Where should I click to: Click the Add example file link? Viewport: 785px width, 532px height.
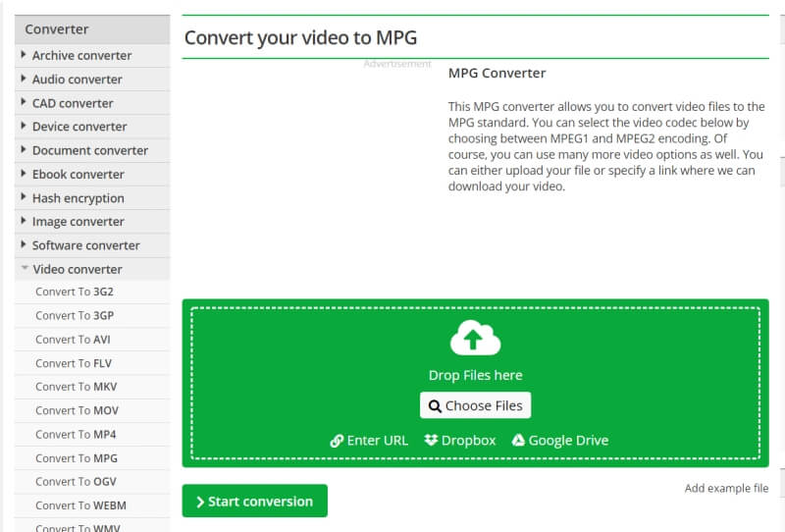[726, 489]
